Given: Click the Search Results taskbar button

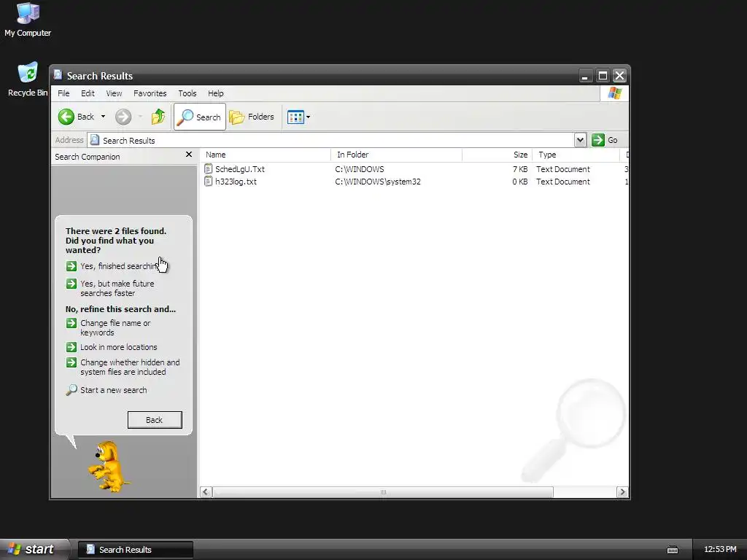Looking at the screenshot, I should pos(136,550).
